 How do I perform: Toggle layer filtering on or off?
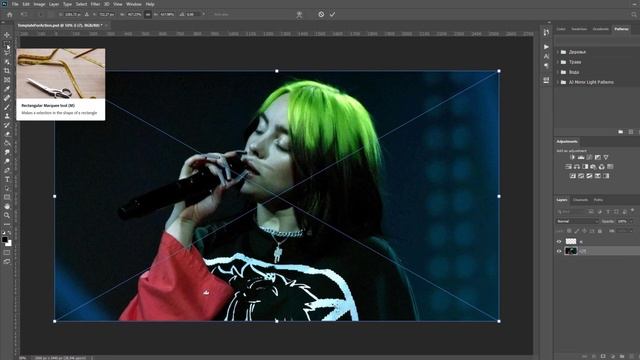[633, 211]
